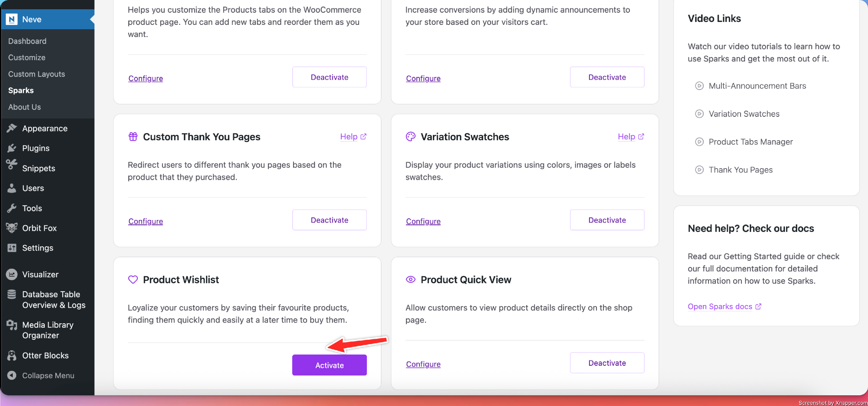Screen dimensions: 868x406
Task: Click the Product Wishlist heart icon
Action: (x=133, y=279)
